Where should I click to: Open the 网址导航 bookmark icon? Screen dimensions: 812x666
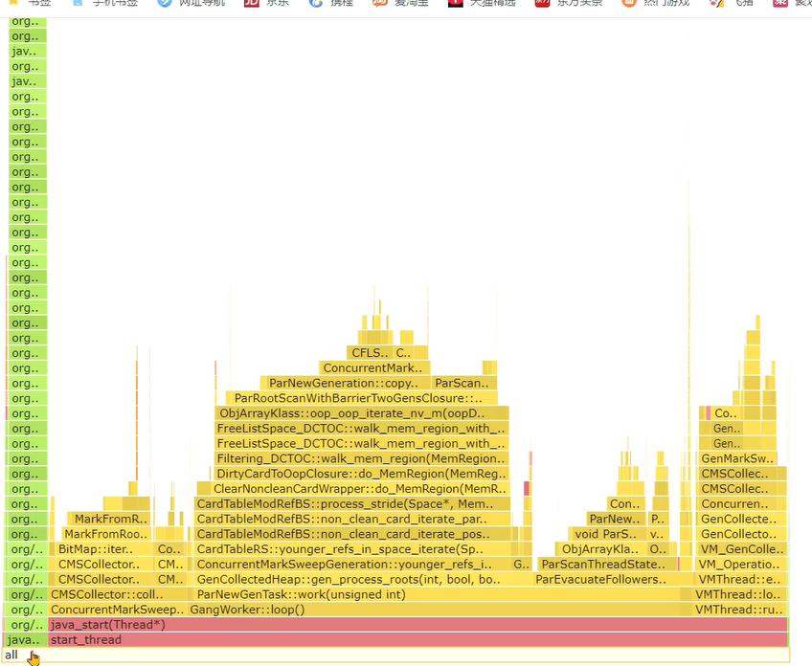165,3
